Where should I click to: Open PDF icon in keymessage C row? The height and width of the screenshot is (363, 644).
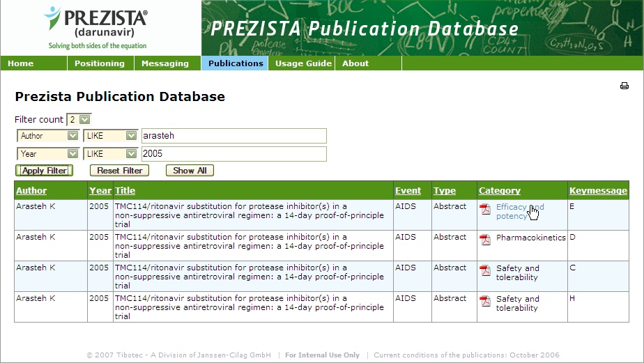(x=486, y=270)
